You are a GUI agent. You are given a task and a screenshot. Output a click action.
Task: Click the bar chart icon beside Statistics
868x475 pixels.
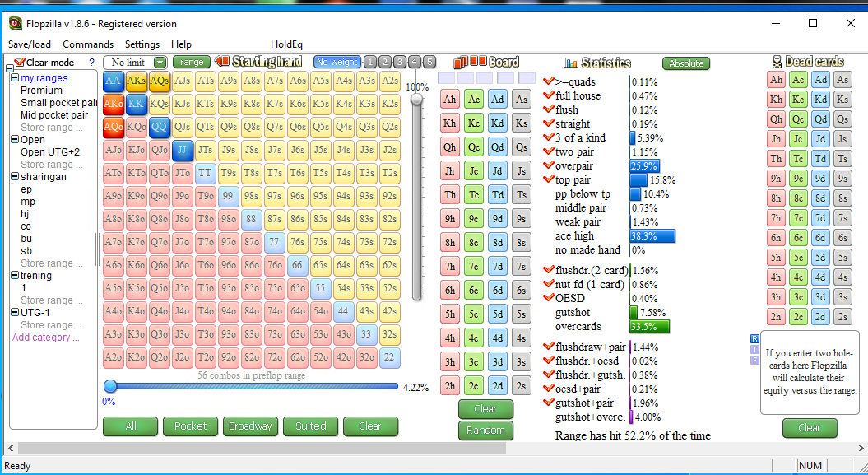(x=571, y=63)
